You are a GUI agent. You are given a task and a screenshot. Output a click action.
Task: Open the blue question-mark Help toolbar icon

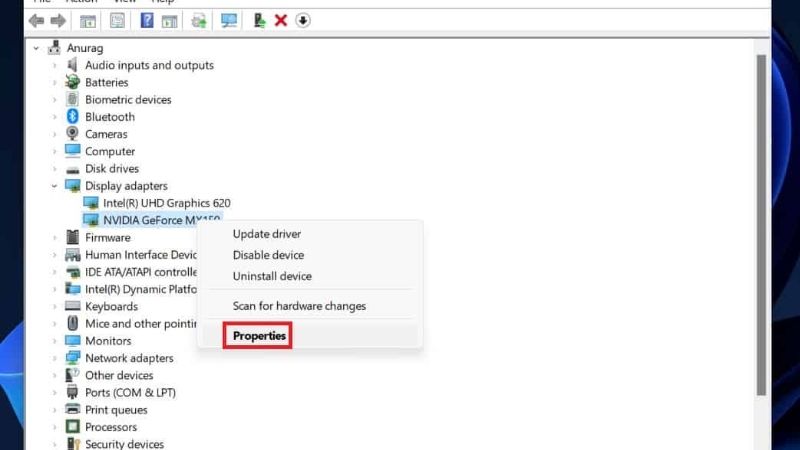(147, 20)
